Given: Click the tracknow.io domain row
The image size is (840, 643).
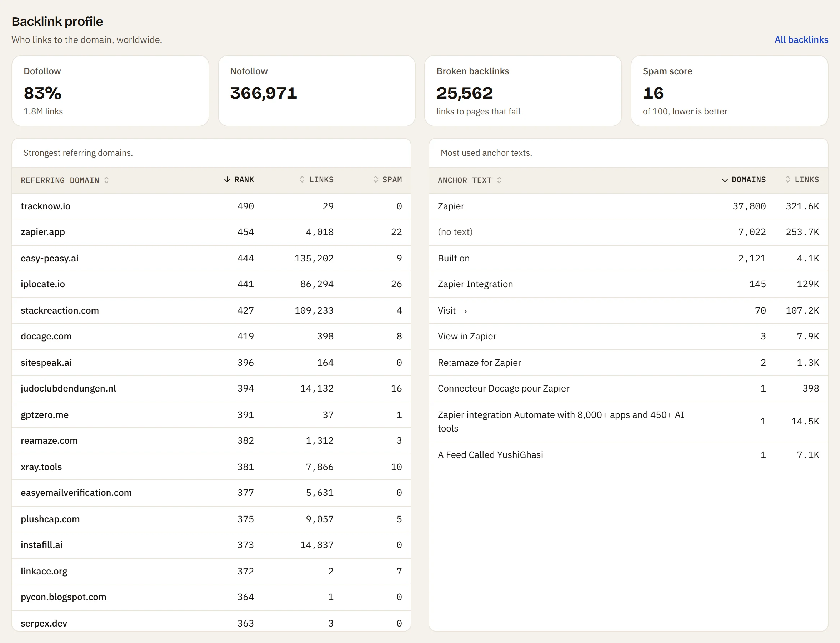Looking at the screenshot, I should click(x=211, y=206).
